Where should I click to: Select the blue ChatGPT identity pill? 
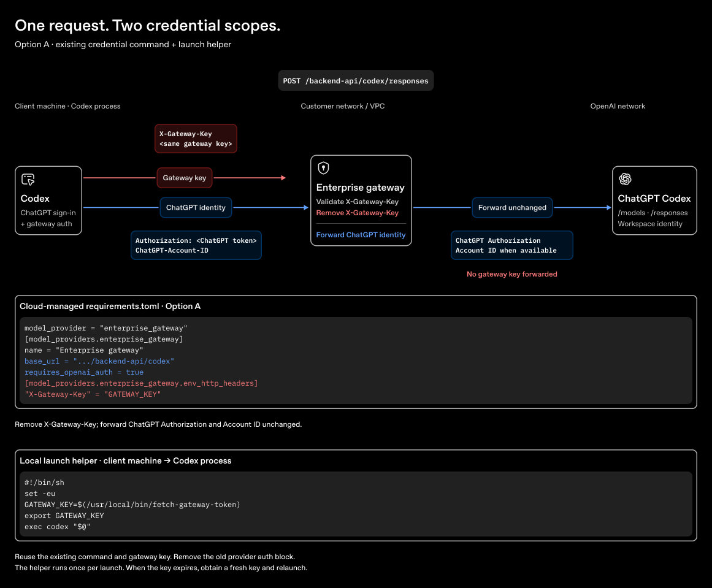click(x=196, y=207)
